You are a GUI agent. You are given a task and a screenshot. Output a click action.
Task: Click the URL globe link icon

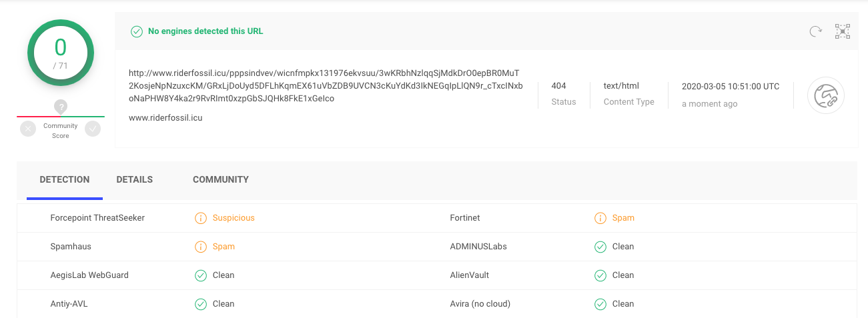point(826,96)
